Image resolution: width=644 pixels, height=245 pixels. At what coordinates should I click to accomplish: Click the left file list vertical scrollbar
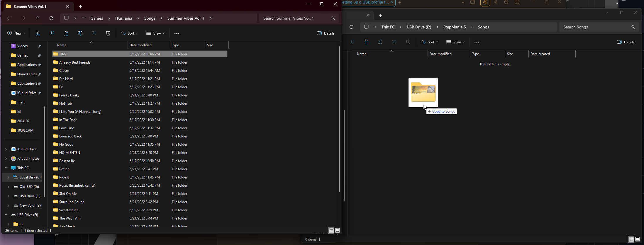[340, 117]
